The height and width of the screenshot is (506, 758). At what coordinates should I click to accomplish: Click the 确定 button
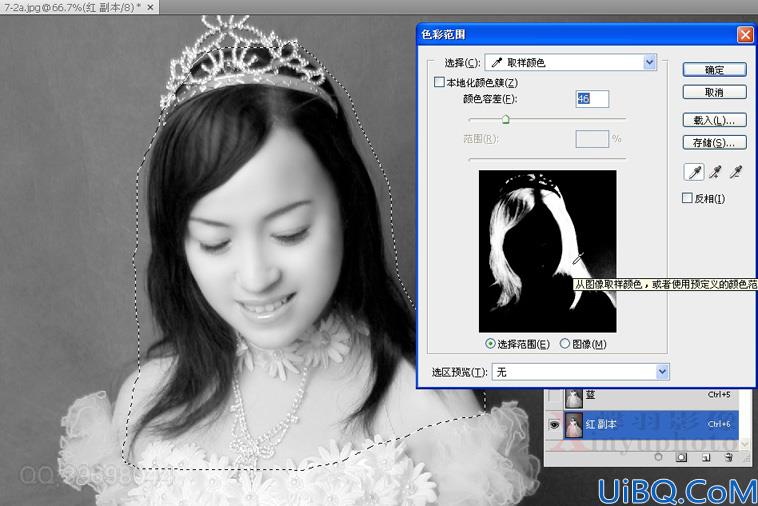pyautogui.click(x=714, y=70)
